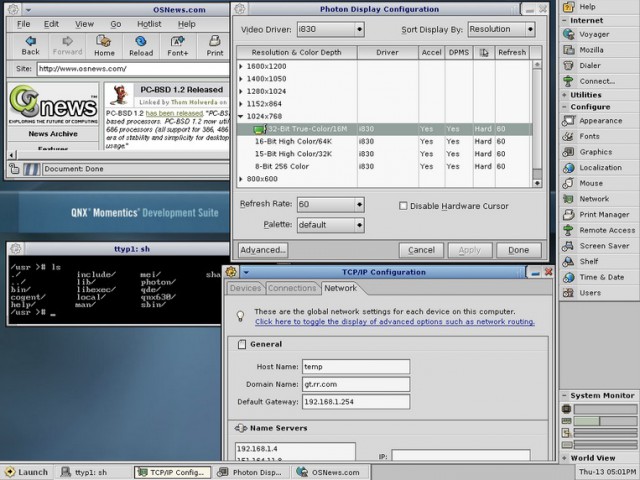
Task: Switch to the Connections tab
Action: tap(292, 288)
